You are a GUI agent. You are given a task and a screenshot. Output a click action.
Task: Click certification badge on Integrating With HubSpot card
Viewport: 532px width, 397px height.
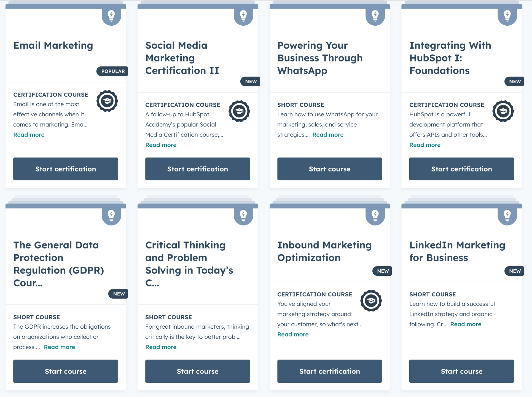pos(503,111)
